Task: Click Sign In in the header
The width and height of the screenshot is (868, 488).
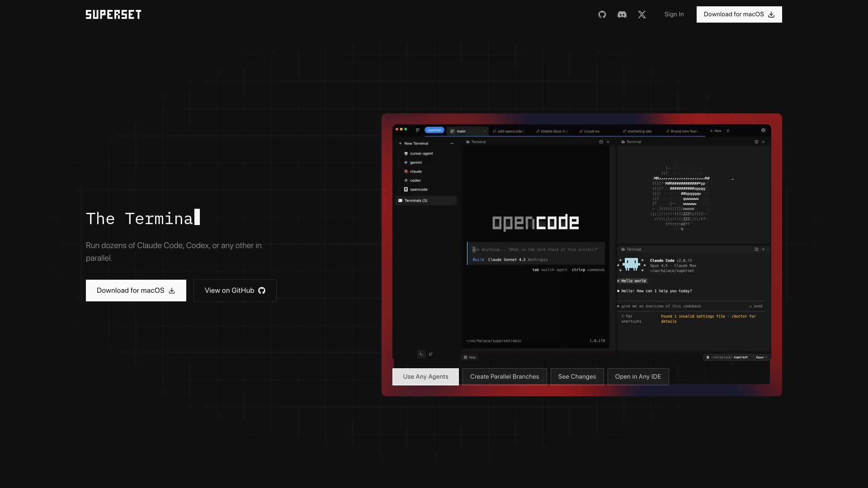Action: point(674,14)
